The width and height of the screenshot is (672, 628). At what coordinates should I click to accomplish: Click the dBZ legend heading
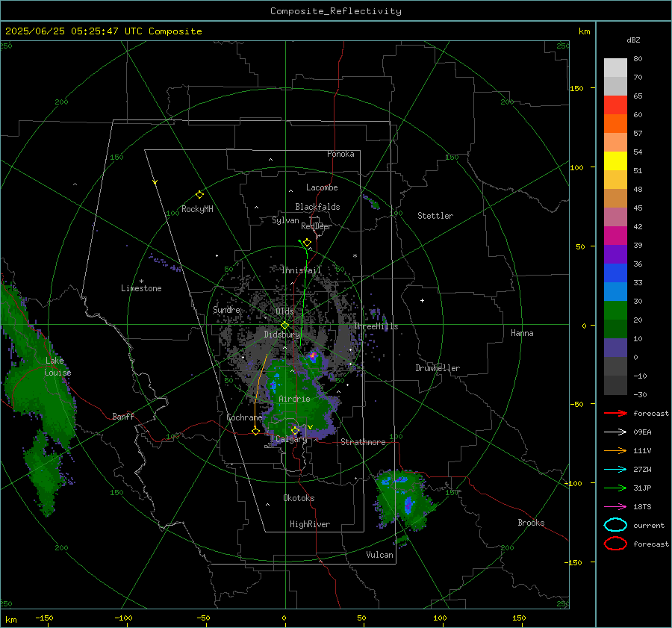633,40
